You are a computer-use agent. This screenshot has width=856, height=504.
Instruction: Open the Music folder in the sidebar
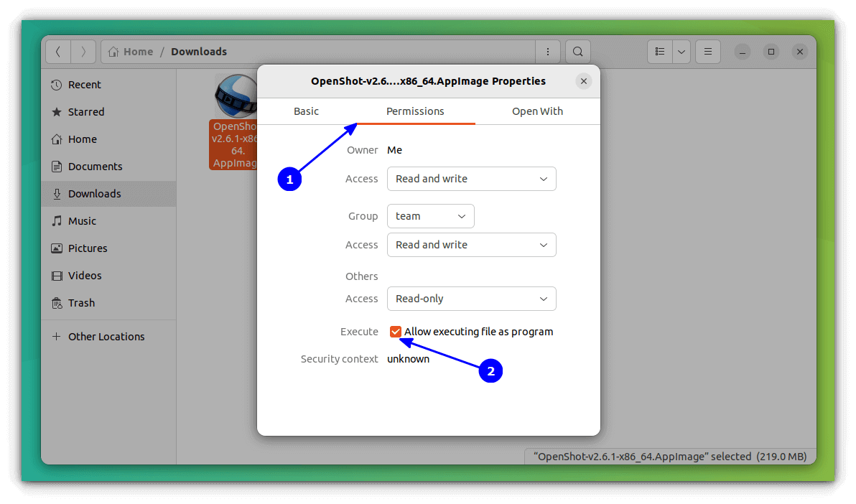point(83,220)
